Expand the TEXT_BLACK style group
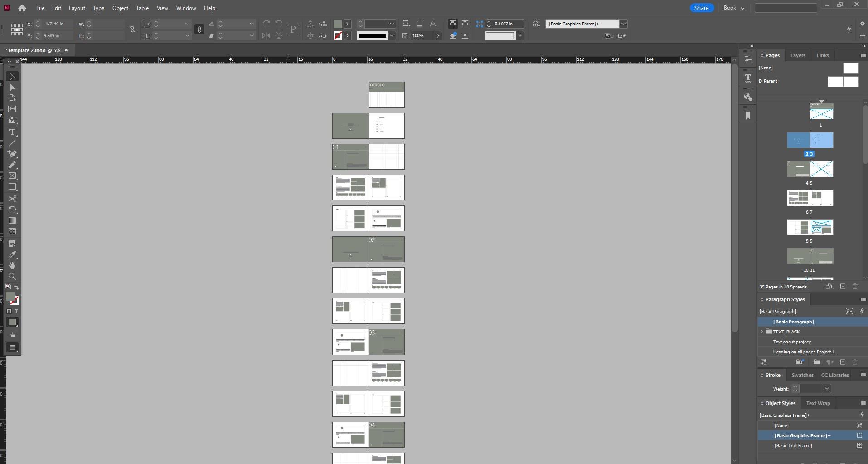Screen dimensions: 868x464 762,332
